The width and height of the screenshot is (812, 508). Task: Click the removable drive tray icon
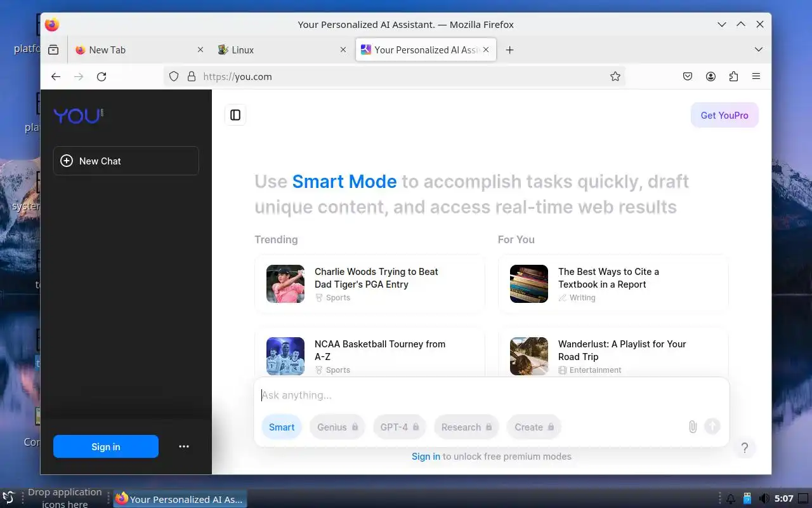(747, 498)
